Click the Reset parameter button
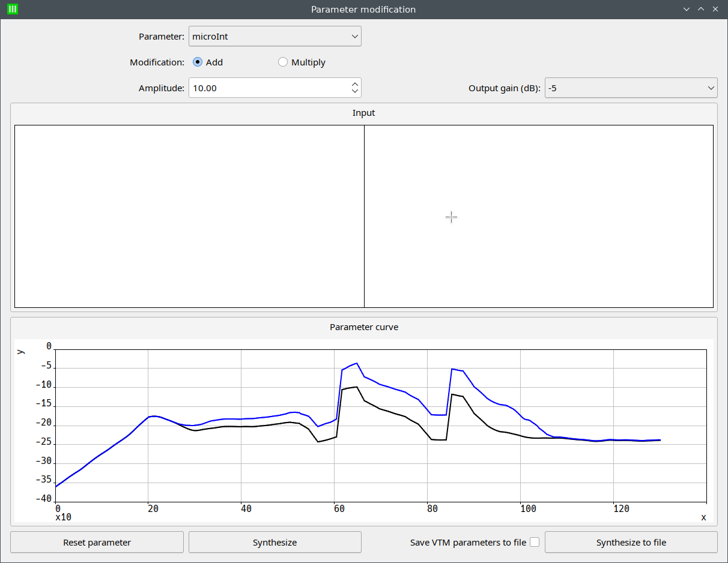This screenshot has width=728, height=563. tap(97, 542)
